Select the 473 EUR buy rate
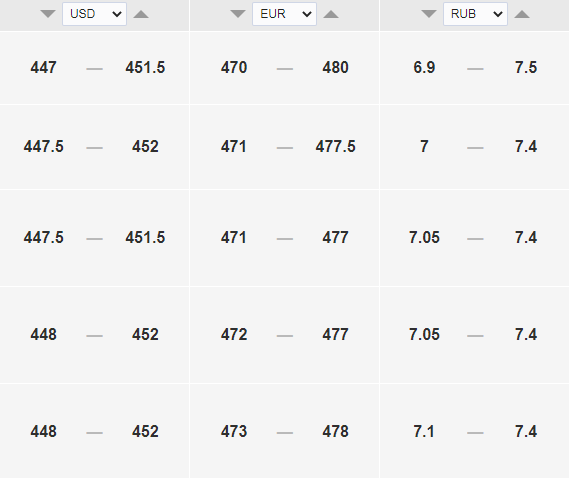The width and height of the screenshot is (569, 478). (x=234, y=432)
